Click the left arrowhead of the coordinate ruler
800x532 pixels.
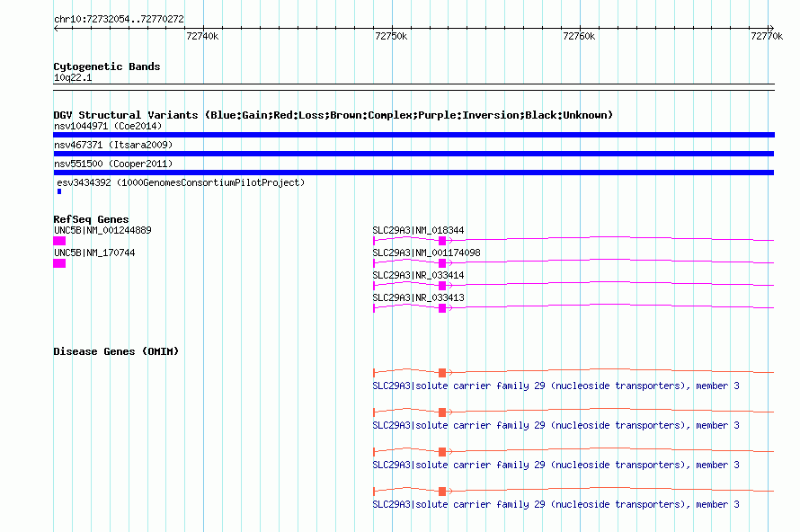click(56, 28)
